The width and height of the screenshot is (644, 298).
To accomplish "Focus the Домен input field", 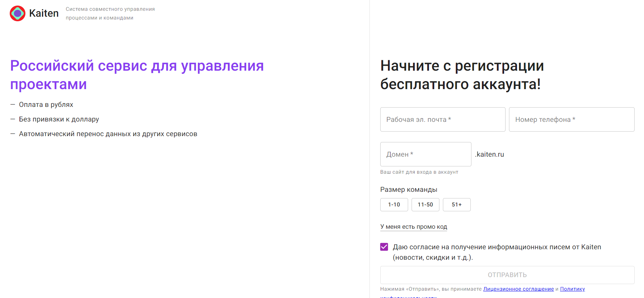I will 426,154.
